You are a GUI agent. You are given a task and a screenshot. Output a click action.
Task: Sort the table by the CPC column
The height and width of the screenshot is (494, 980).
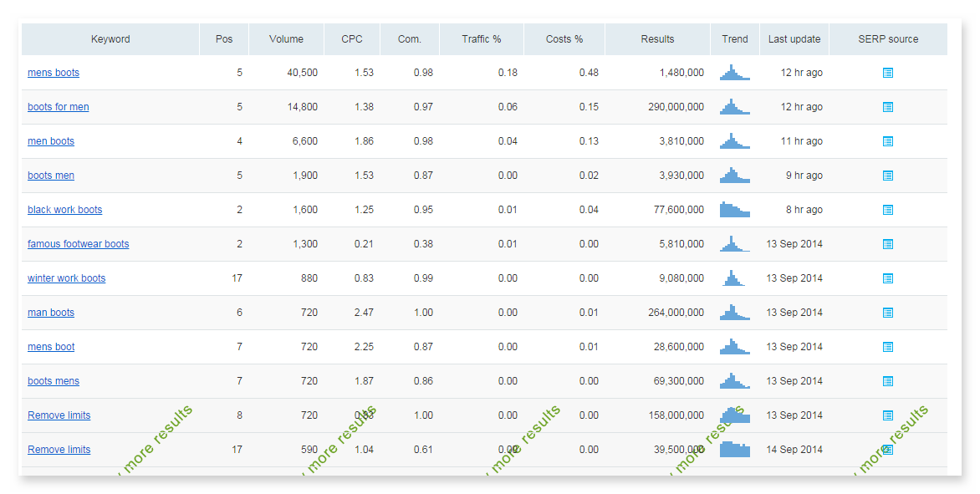click(x=351, y=38)
